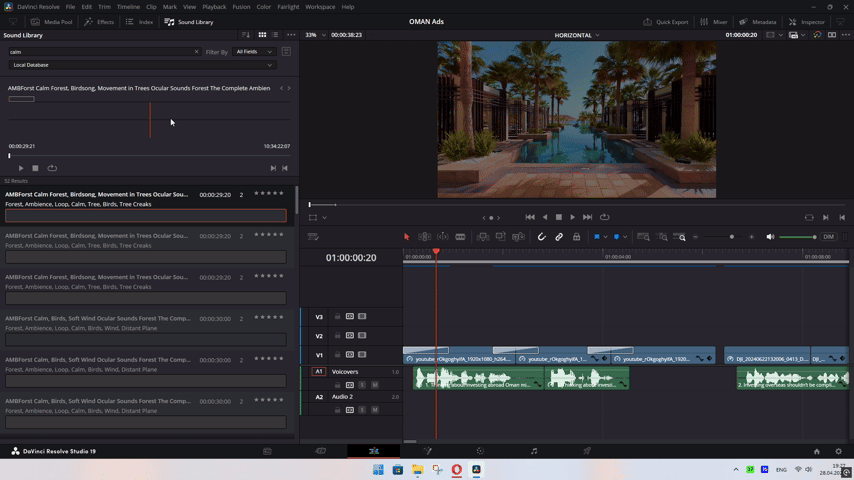Open the Fairlight menu

click(x=288, y=7)
